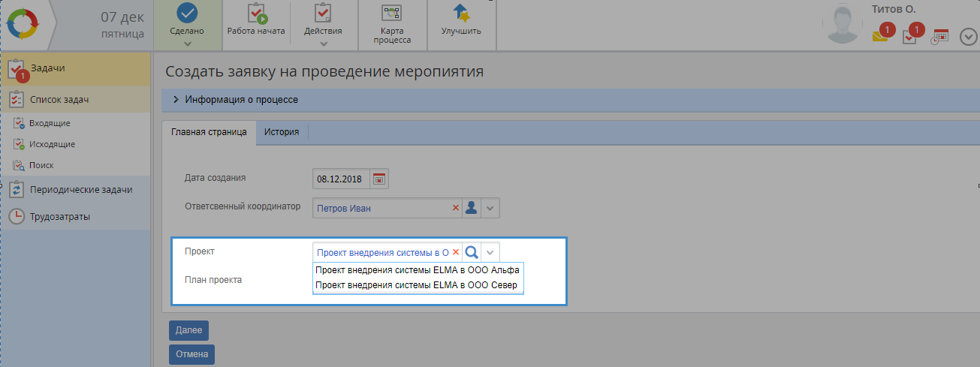Click the Работа начата toolbar icon
The height and width of the screenshot is (367, 980).
coord(256,14)
